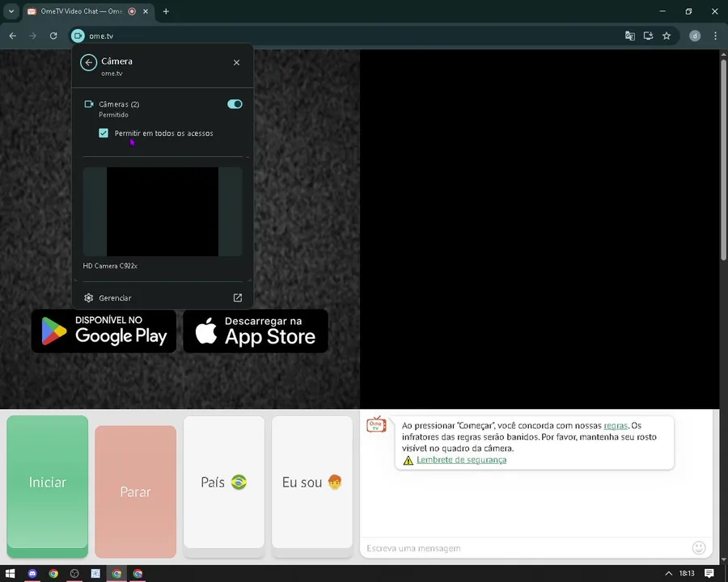The height and width of the screenshot is (582, 728).
Task: Close the Câmera permission popup
Action: point(236,63)
